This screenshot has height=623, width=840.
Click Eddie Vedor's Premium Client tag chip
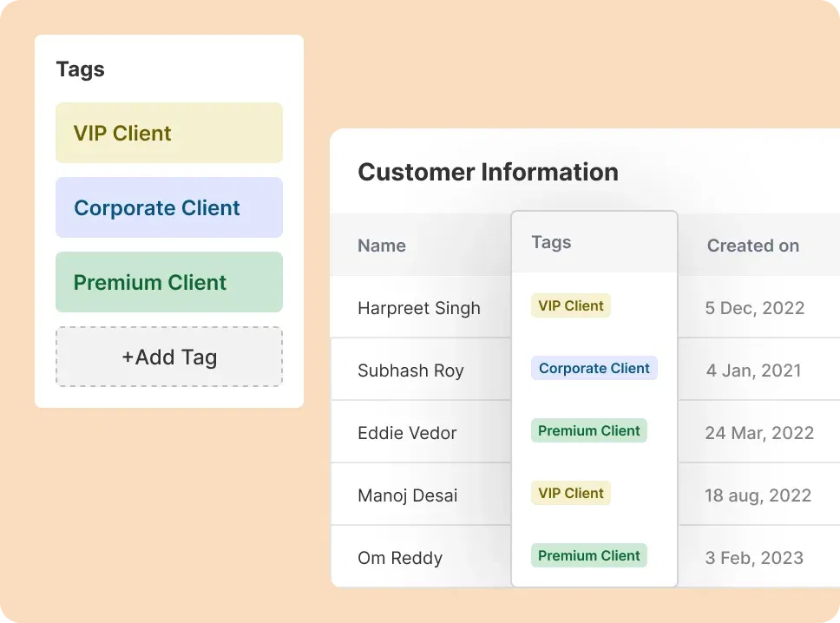[x=588, y=430]
